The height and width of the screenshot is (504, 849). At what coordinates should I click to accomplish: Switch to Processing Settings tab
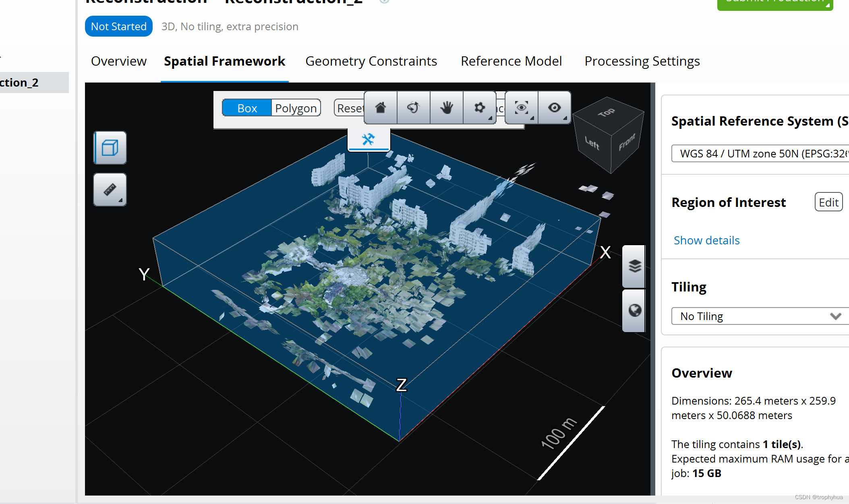tap(642, 61)
